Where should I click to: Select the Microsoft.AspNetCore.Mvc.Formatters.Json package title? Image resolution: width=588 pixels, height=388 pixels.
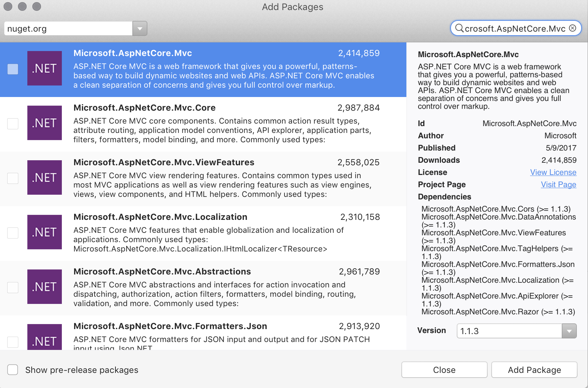(170, 326)
